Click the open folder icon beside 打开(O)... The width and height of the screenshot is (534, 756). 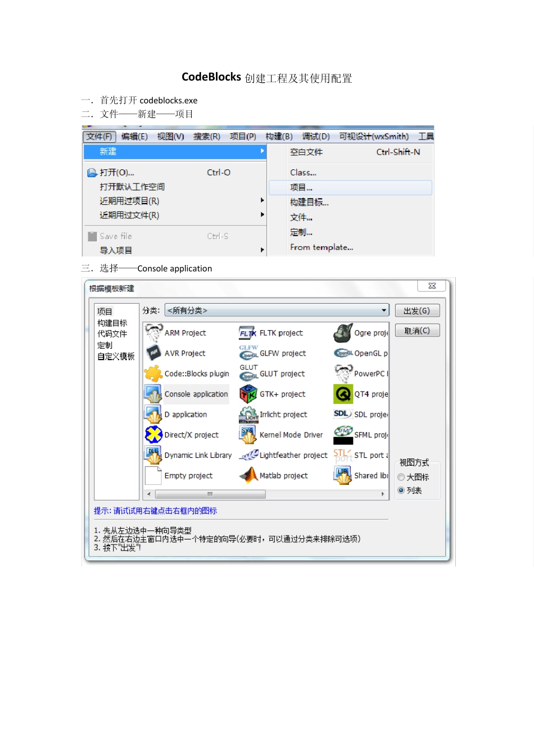pyautogui.click(x=92, y=173)
